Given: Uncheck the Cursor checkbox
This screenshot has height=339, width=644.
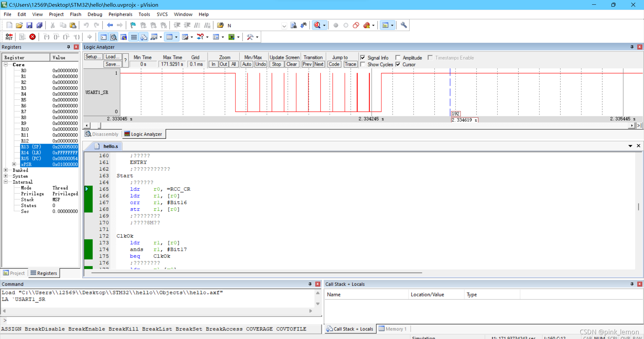Looking at the screenshot, I should (x=398, y=64).
